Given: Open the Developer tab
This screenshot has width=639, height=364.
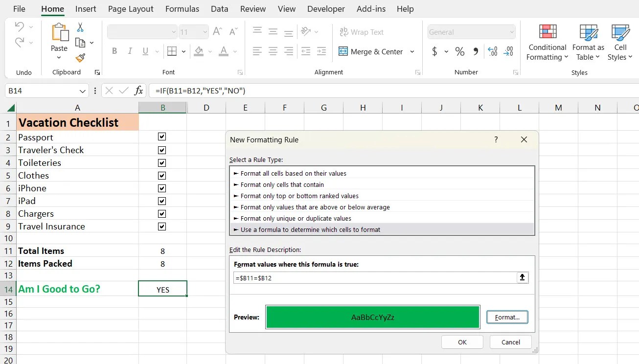Looking at the screenshot, I should [x=326, y=9].
